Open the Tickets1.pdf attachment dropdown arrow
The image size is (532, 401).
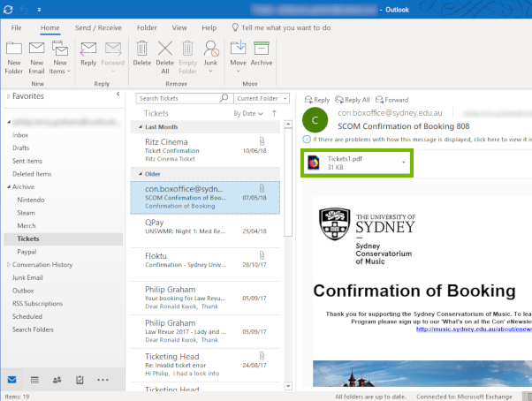click(404, 163)
